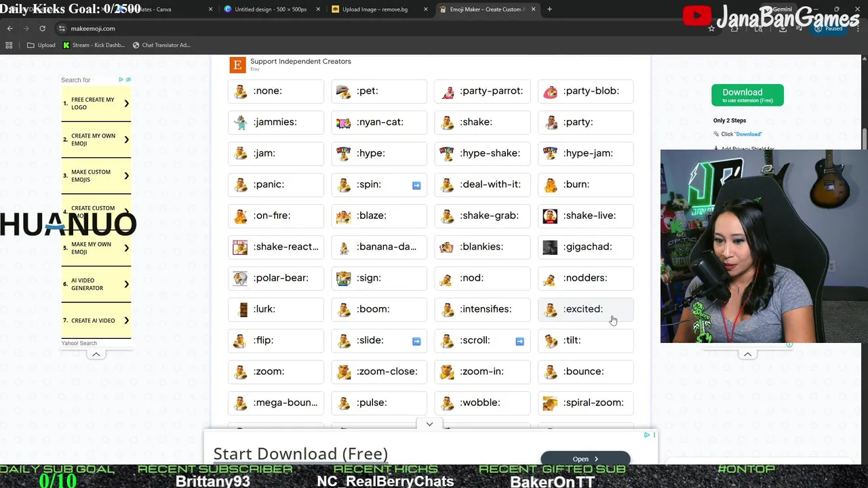Click the green Download button
868x488 pixels.
coord(747,95)
